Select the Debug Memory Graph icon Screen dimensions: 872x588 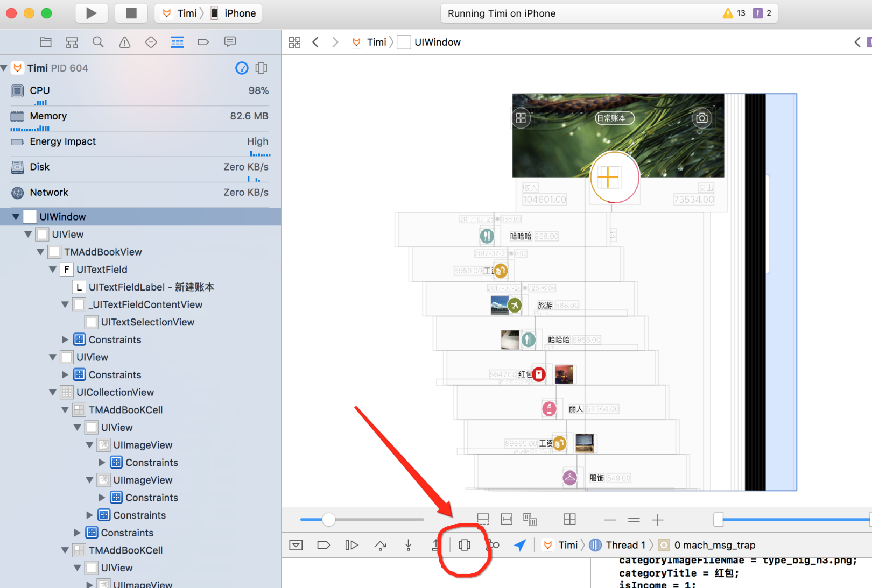point(493,545)
